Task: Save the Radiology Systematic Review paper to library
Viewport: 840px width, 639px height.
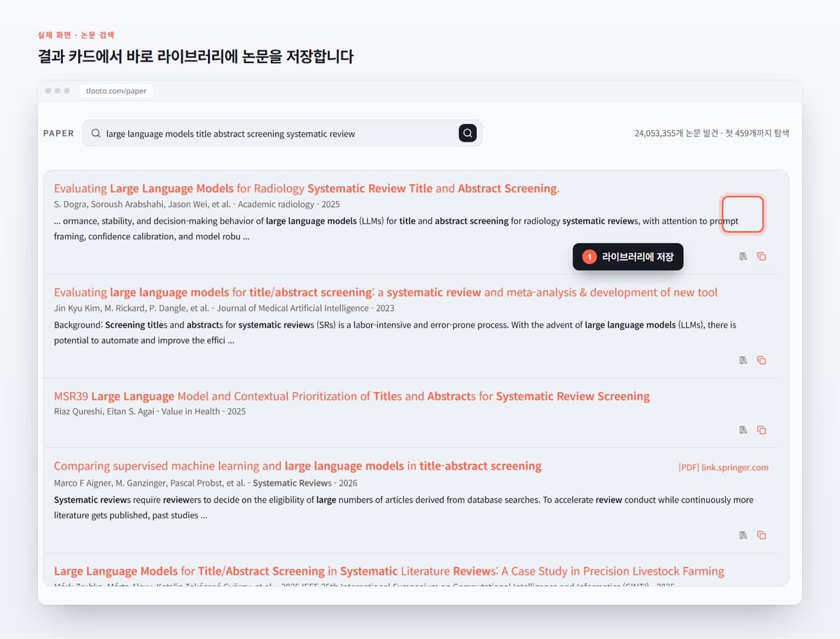Action: pyautogui.click(x=743, y=256)
